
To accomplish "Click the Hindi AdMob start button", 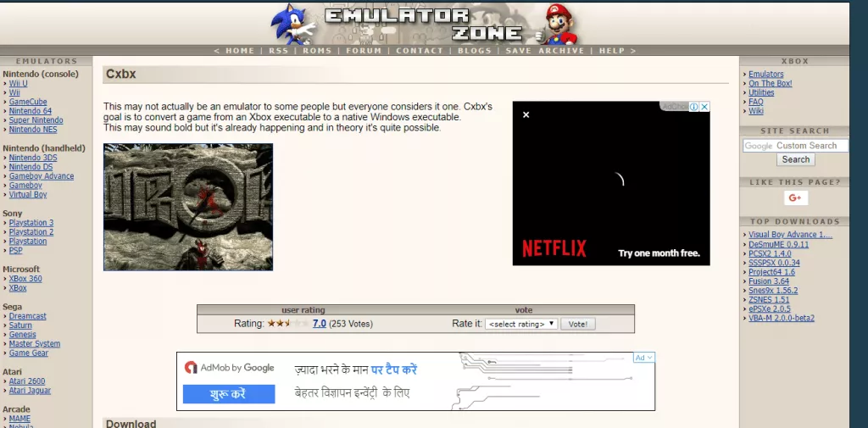I will pyautogui.click(x=229, y=394).
